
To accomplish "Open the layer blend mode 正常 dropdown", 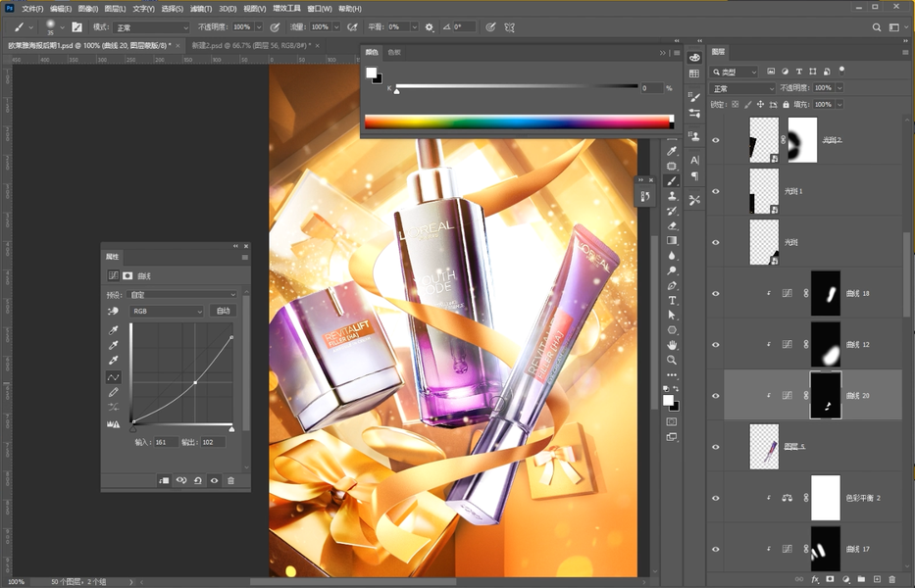I will click(742, 88).
